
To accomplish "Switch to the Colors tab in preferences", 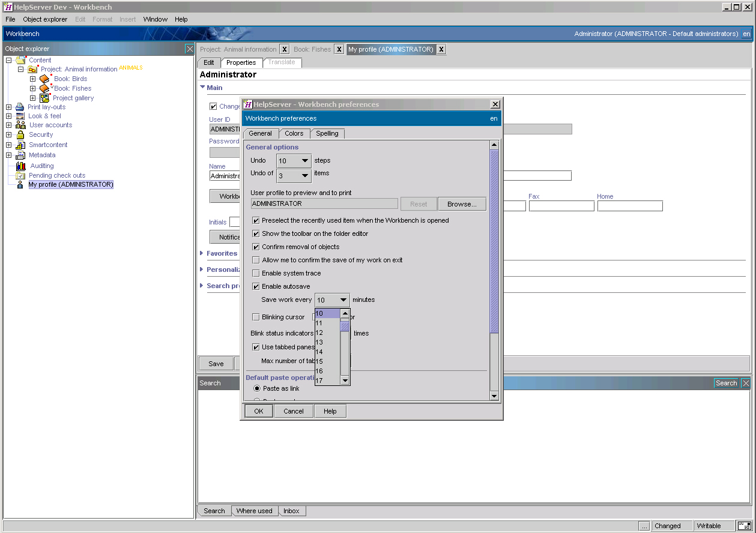I will point(294,133).
